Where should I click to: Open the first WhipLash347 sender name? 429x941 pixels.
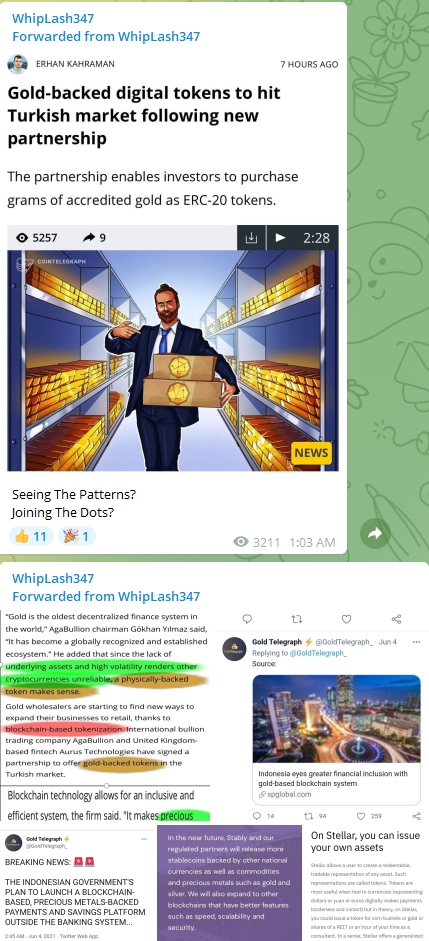(x=53, y=19)
